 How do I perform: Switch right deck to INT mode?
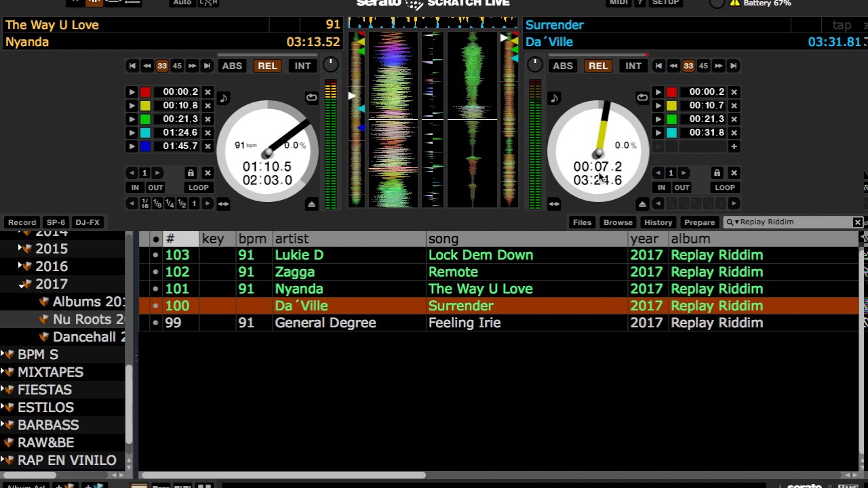[633, 66]
